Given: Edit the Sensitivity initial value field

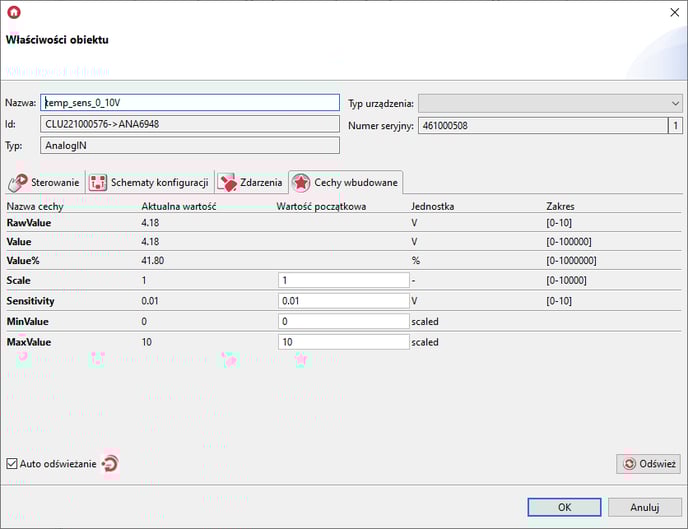Looking at the screenshot, I should pyautogui.click(x=344, y=301).
